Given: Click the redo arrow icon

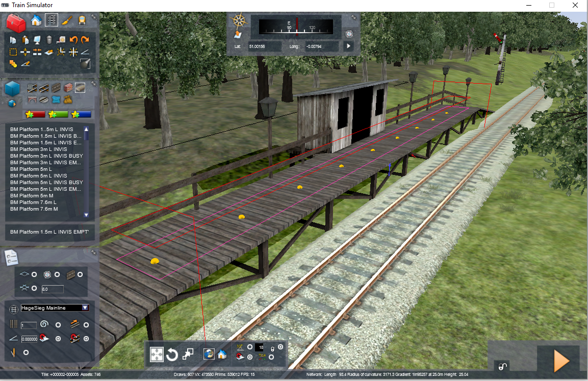Looking at the screenshot, I should [85, 40].
